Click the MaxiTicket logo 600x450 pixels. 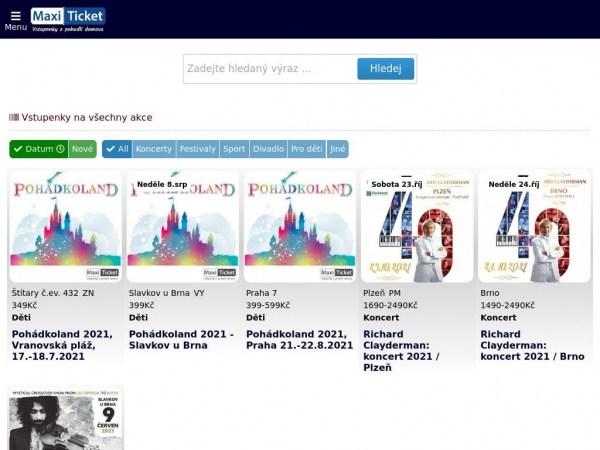[68, 20]
